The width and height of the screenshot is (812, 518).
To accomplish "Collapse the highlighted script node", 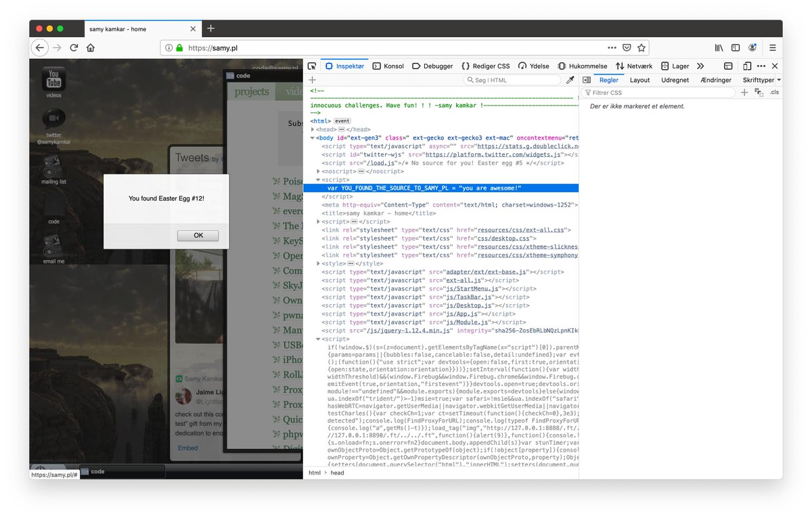I will (x=319, y=180).
